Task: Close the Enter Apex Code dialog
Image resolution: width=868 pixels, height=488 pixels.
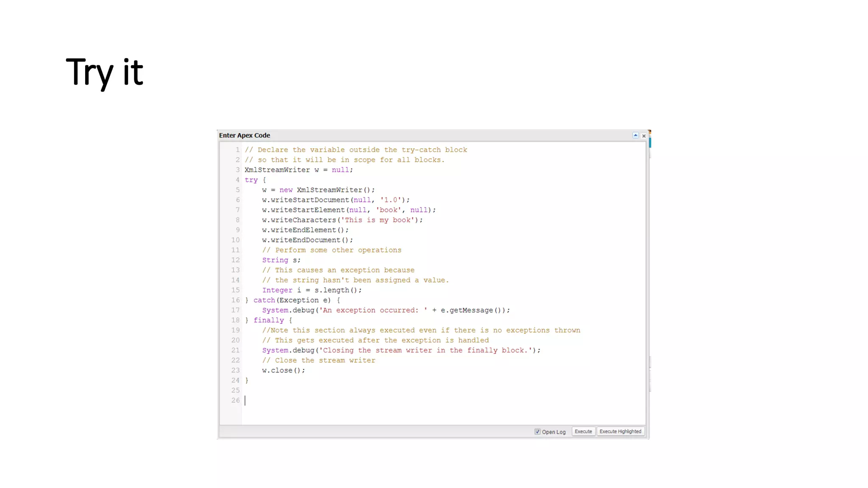Action: (x=644, y=136)
